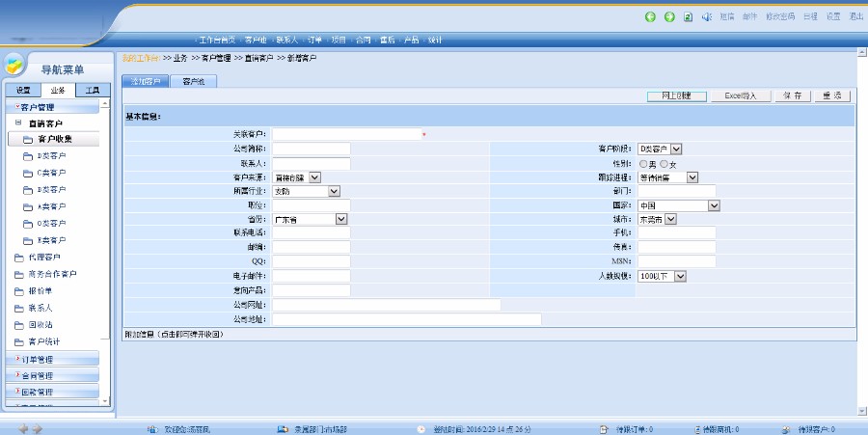The image size is (868, 435).
Task: Click folder icon beside 报价单
Action: 19,291
